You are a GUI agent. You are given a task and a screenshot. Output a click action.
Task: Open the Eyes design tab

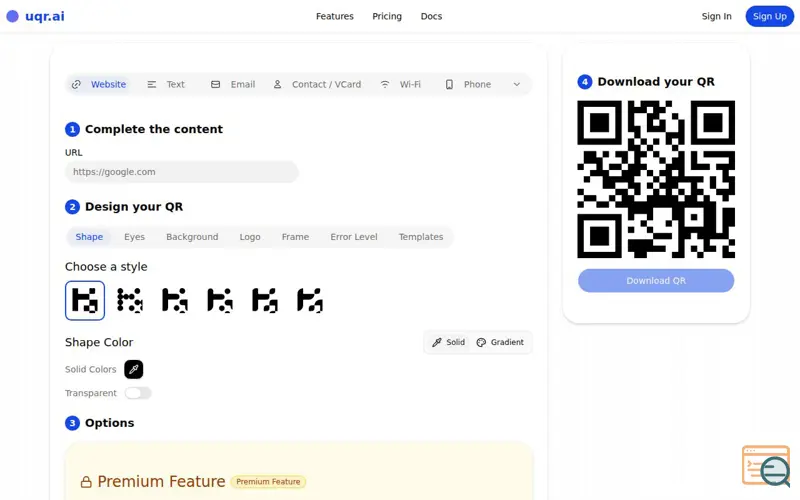point(134,237)
